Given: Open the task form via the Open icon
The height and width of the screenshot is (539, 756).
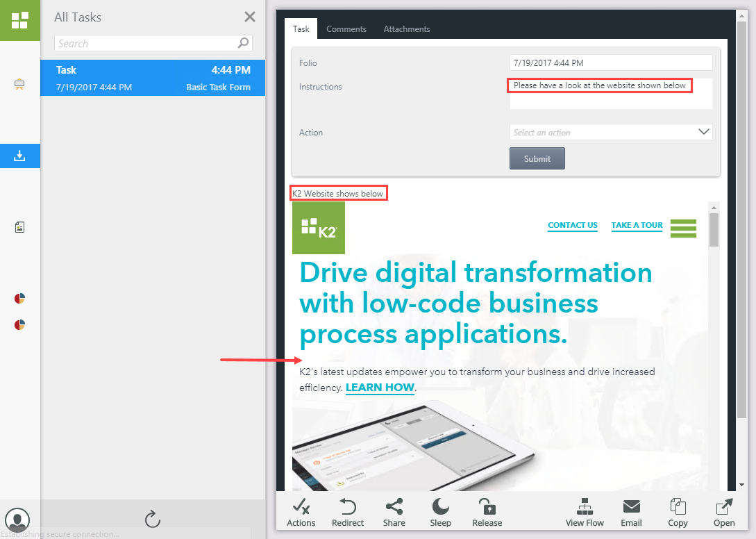Looking at the screenshot, I should (x=723, y=512).
